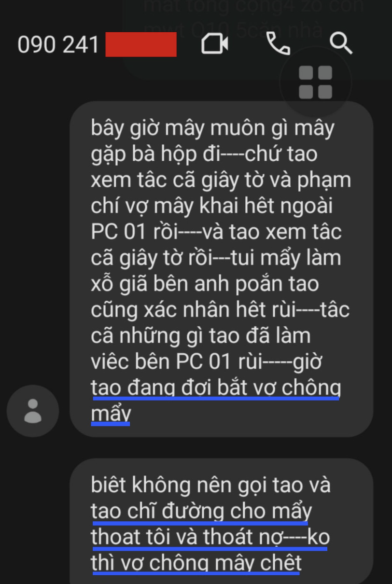
Task: Tap the line "gặp bà hộp đi----chứ tao"
Action: pyautogui.click(x=204, y=154)
